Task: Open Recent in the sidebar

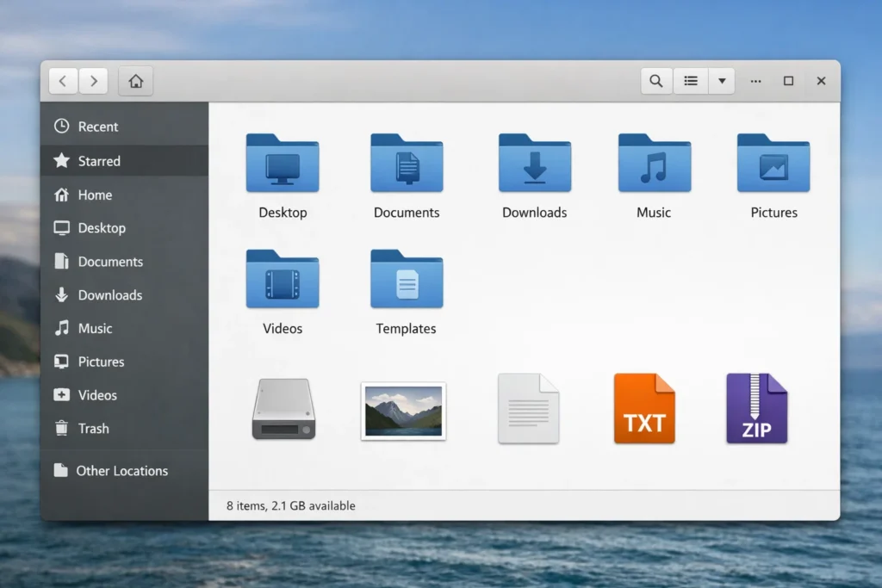Action: [x=97, y=127]
